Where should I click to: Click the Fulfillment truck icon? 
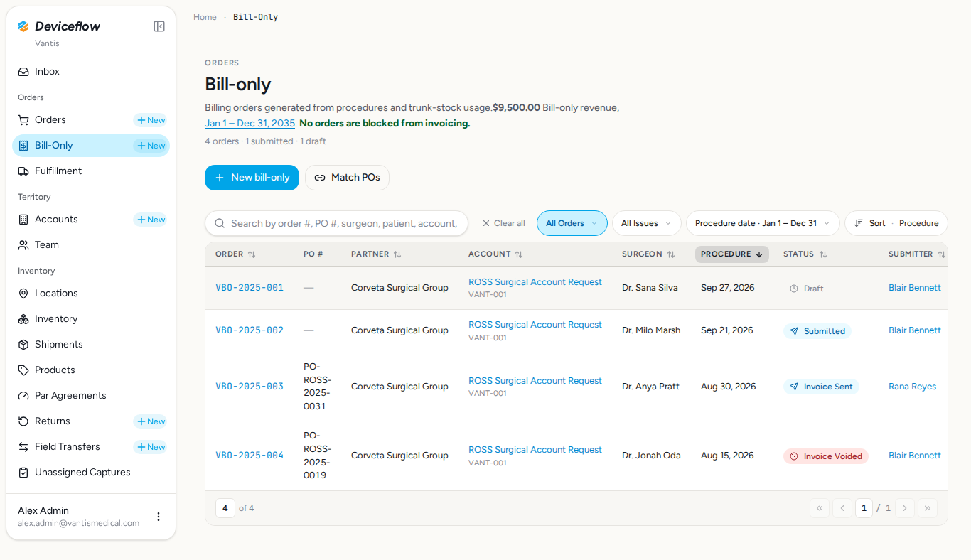pos(23,171)
